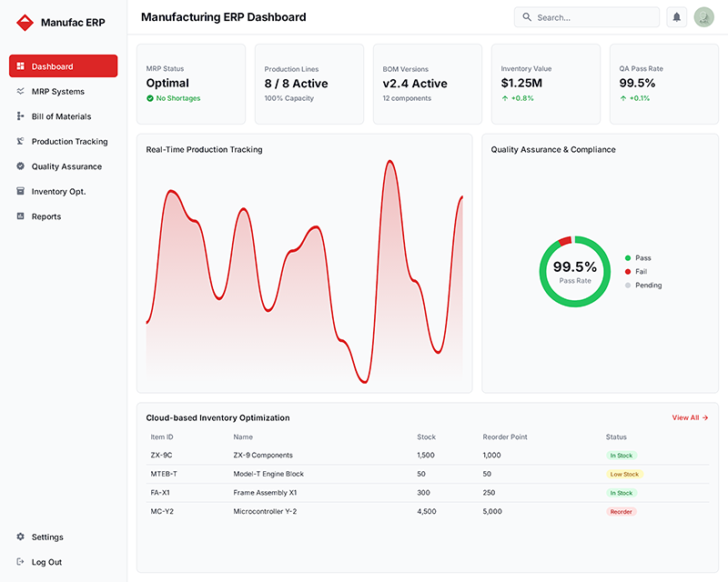Open the Reports sidebar icon

(20, 216)
